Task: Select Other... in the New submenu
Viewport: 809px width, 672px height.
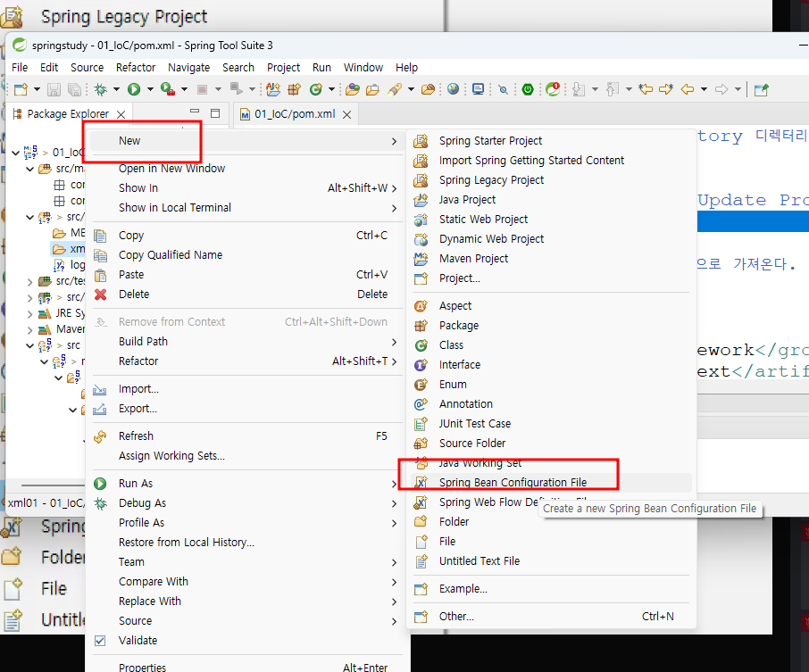Action: point(549,617)
